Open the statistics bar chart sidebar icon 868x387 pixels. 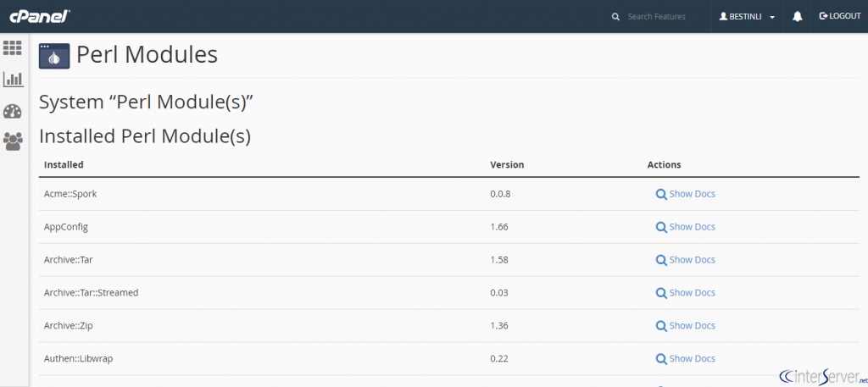14,79
